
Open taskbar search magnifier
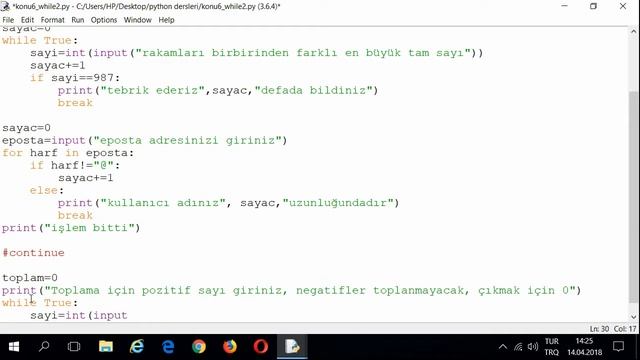coord(44,347)
